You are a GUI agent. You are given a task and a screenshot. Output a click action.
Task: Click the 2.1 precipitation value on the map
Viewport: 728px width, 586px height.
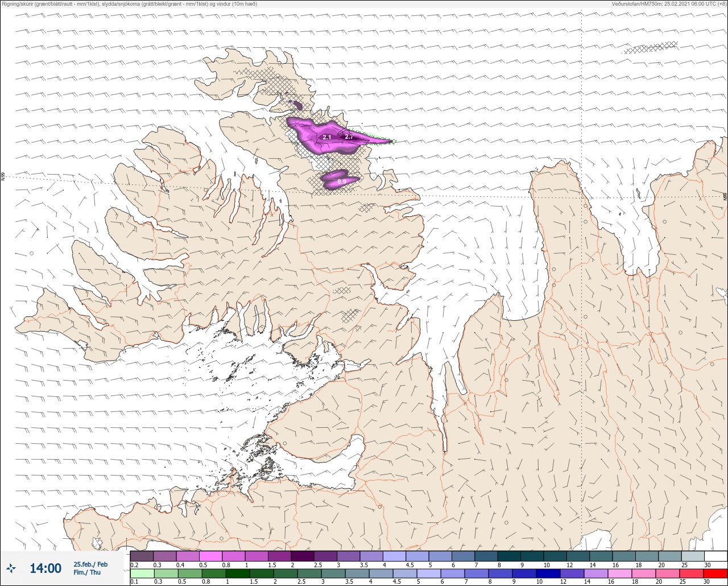coord(327,137)
